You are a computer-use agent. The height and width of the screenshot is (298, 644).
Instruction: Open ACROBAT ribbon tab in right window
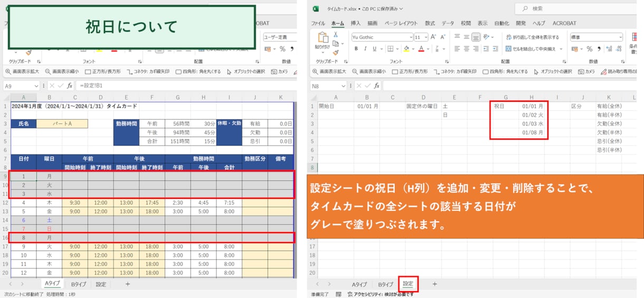point(564,23)
